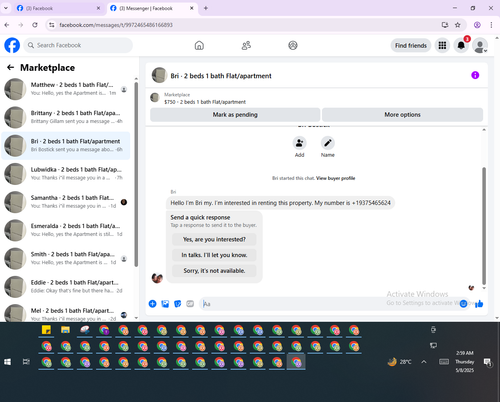500x402 pixels.
Task: Open the tab search dropdown arrow
Action: pyautogui.click(x=6, y=8)
